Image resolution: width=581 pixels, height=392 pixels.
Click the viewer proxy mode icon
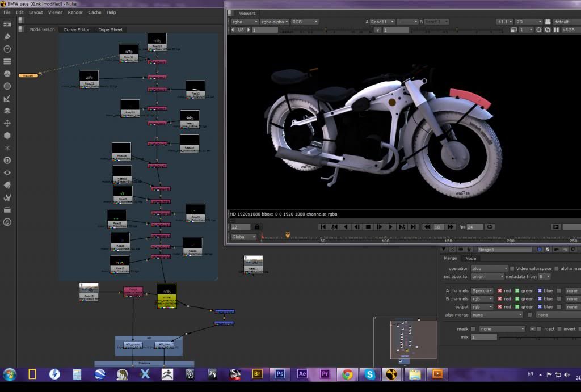point(513,29)
